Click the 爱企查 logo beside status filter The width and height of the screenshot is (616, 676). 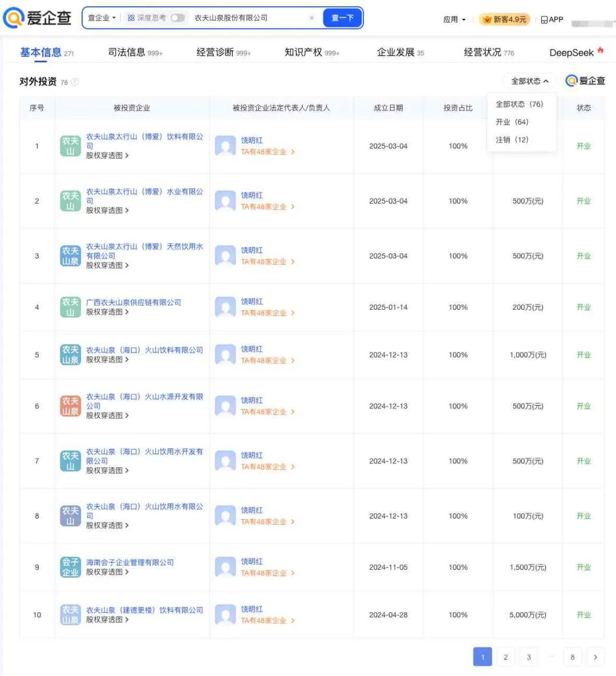click(x=585, y=80)
